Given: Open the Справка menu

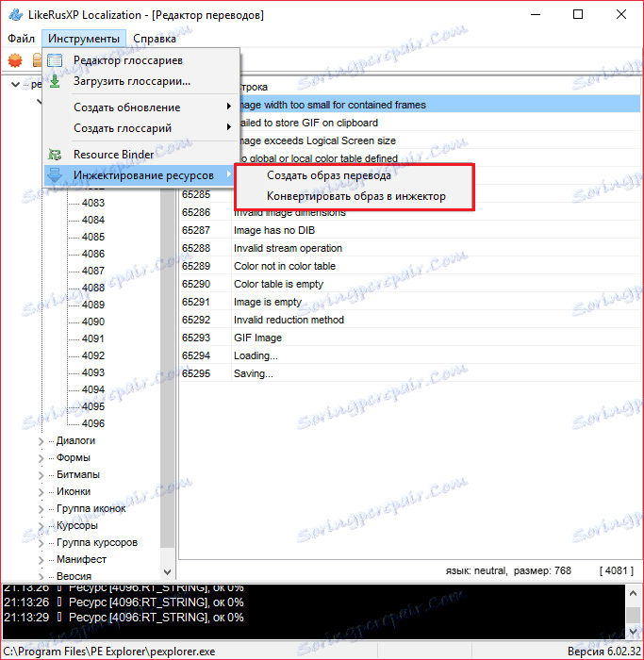Looking at the screenshot, I should [x=155, y=39].
